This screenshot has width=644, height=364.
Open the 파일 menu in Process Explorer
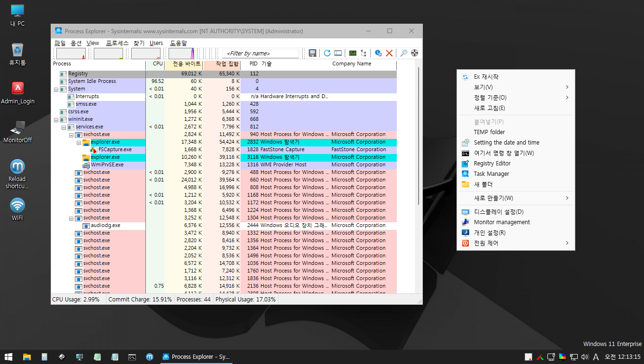[x=60, y=43]
